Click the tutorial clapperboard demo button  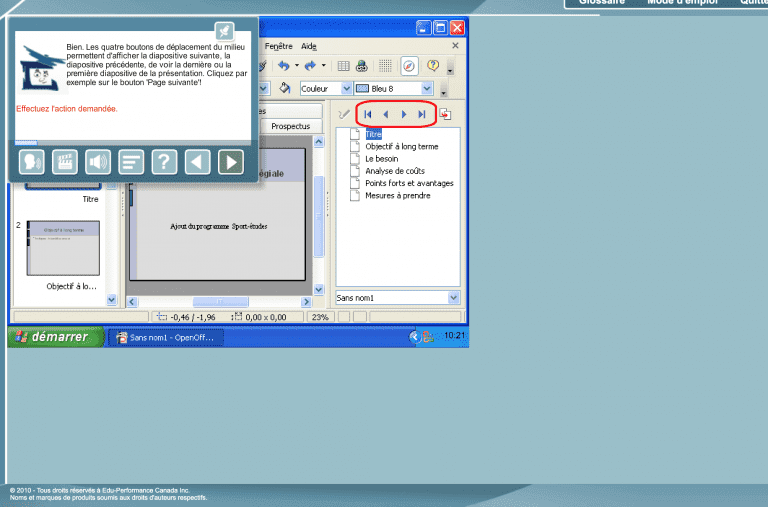click(65, 162)
